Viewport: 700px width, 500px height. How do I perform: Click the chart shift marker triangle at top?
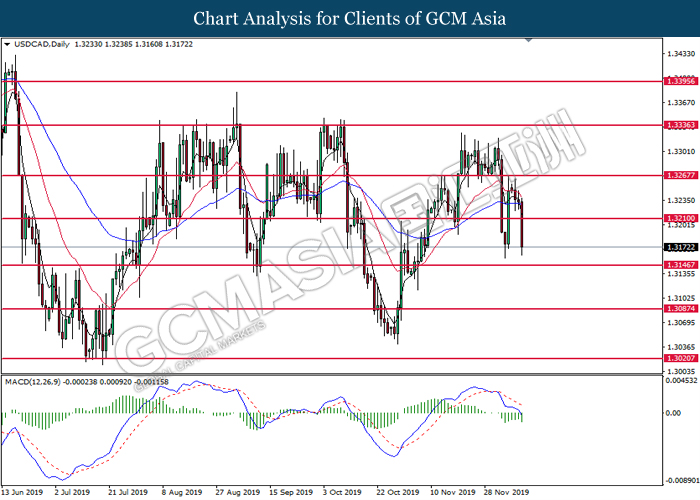[529, 40]
